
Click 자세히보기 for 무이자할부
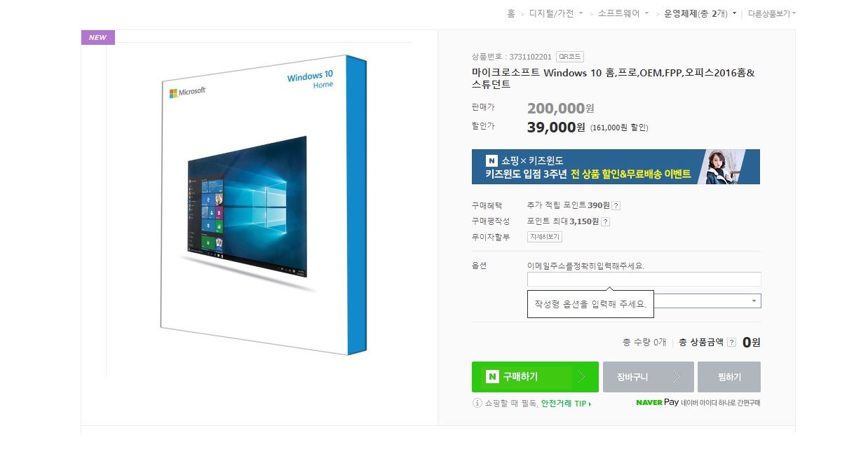tap(545, 237)
